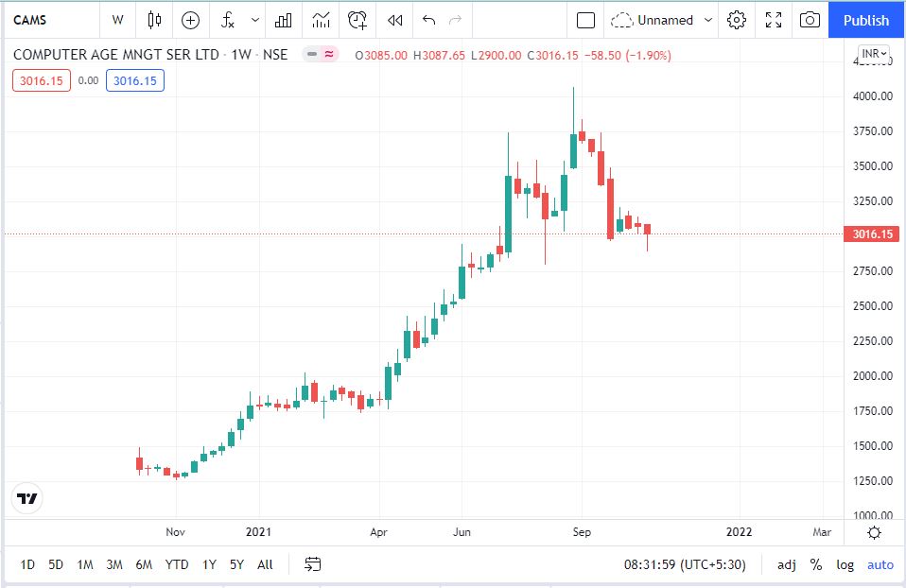Click the W weekly interval button

point(117,20)
